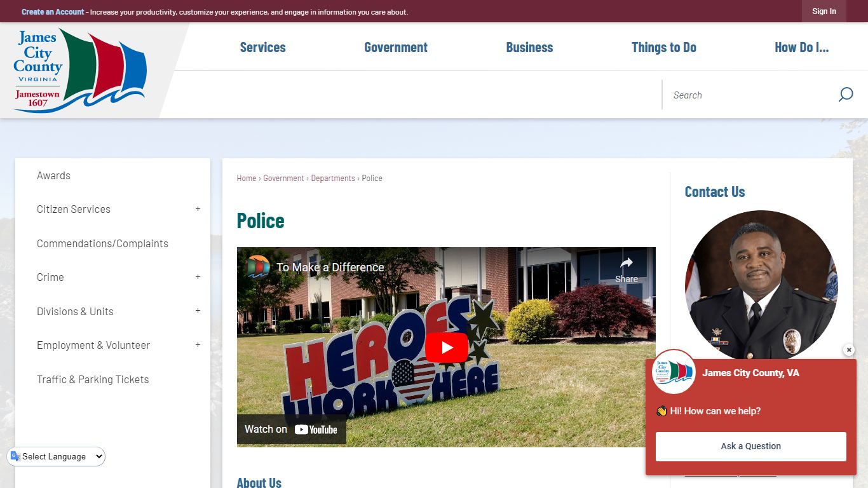Open the Things to Do menu
This screenshot has height=488, width=868.
(x=664, y=47)
